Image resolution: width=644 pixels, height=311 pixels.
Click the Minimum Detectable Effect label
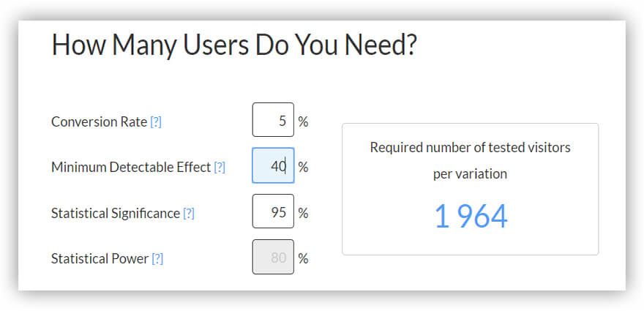(x=130, y=168)
